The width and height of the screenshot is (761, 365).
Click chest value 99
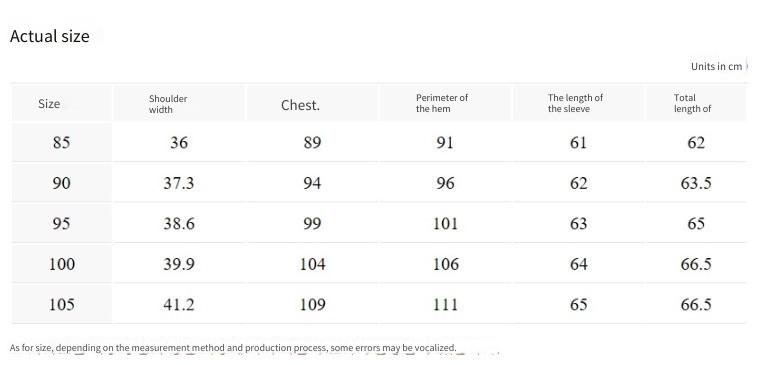(x=312, y=223)
